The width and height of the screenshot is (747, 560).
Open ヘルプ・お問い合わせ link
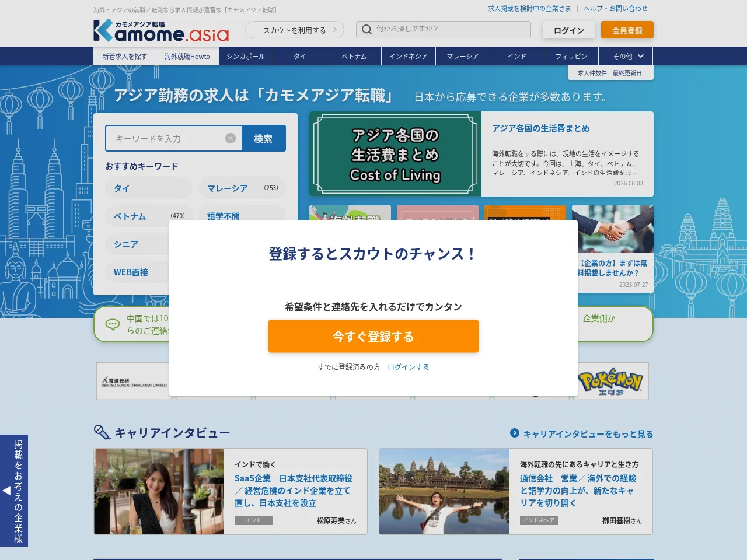pyautogui.click(x=616, y=9)
